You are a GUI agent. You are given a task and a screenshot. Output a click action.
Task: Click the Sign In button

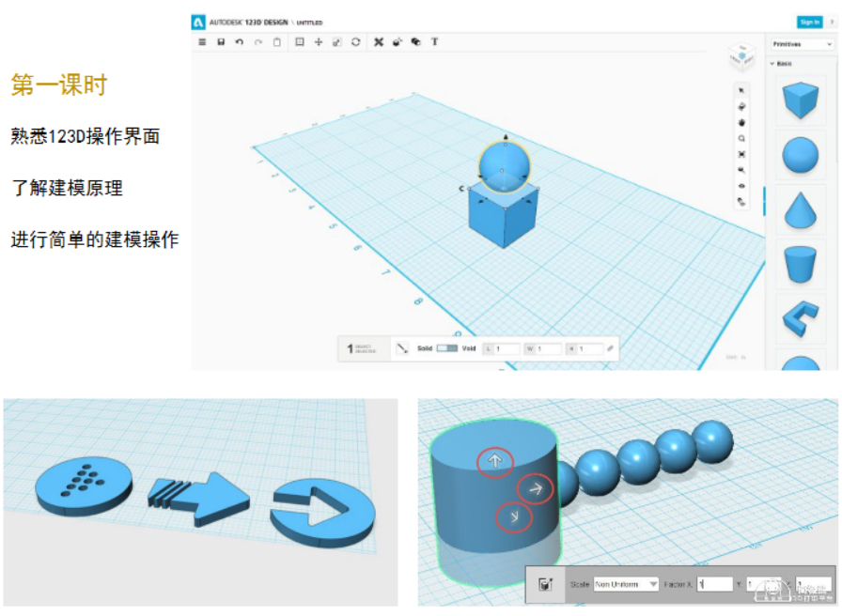tap(808, 22)
